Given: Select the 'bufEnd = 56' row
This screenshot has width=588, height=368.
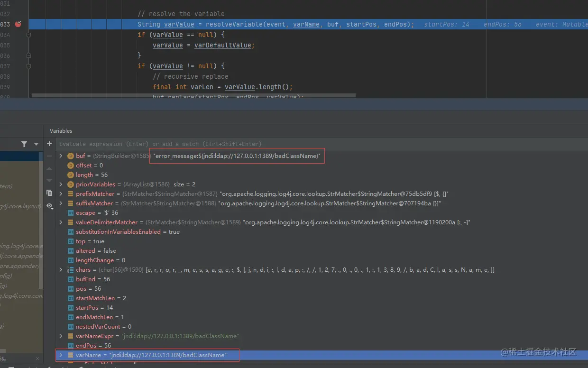Looking at the screenshot, I should 322,279.
